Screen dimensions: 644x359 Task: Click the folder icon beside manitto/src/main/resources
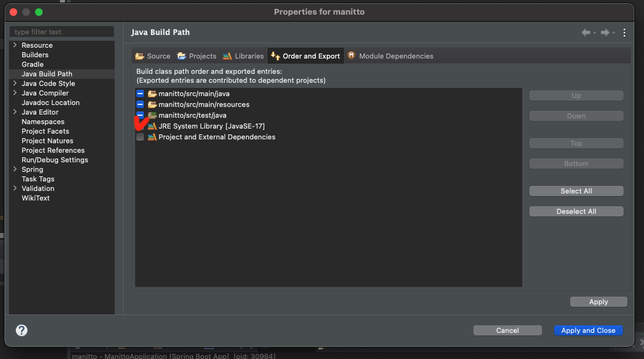[x=152, y=104]
